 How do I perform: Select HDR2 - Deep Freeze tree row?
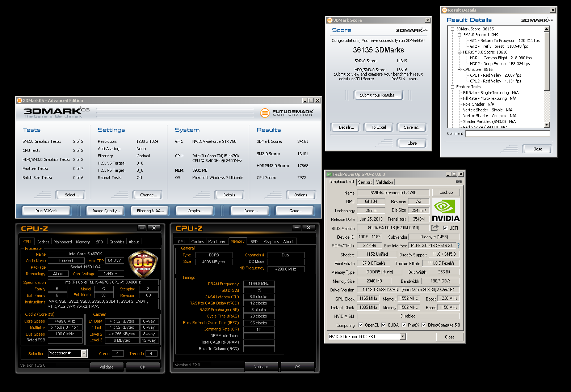click(500, 64)
